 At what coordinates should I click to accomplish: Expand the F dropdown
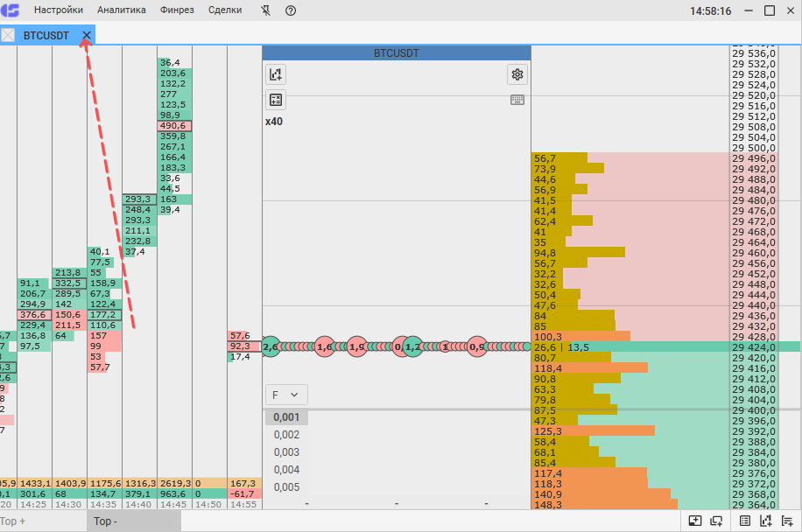(x=286, y=395)
